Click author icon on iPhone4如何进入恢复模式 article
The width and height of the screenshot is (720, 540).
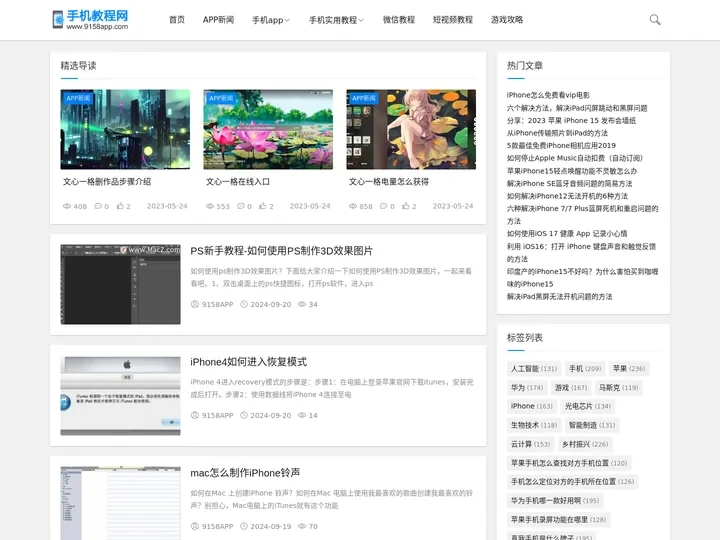(195, 415)
